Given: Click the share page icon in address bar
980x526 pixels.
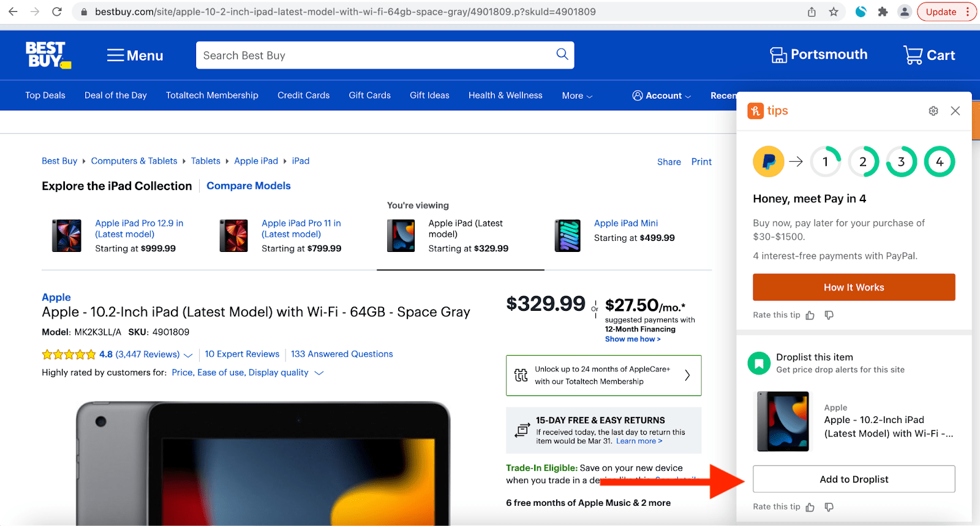Looking at the screenshot, I should pos(812,12).
